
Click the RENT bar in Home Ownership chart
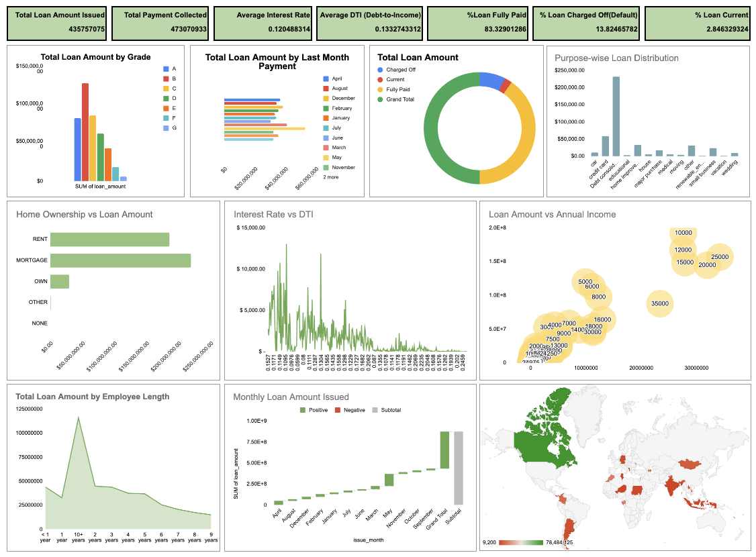[x=109, y=240]
